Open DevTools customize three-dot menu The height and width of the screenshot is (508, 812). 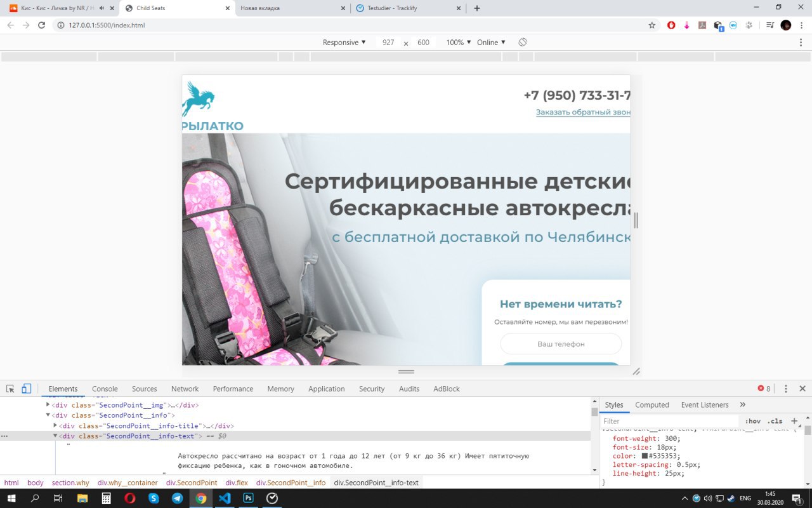tap(786, 389)
